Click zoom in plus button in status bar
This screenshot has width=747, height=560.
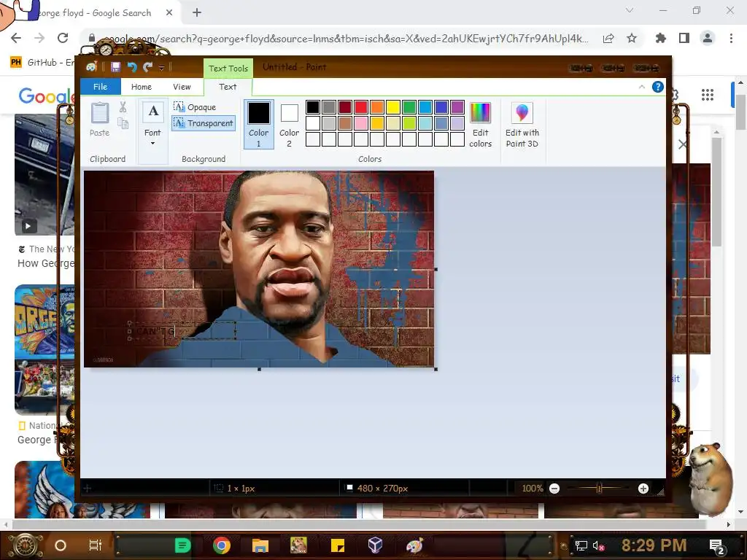point(643,489)
